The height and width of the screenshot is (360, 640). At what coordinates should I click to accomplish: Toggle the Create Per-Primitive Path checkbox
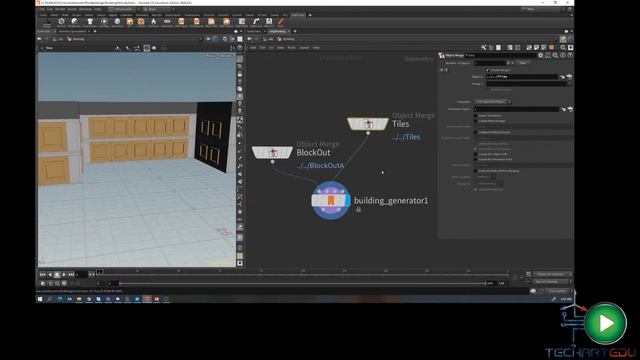coord(476,159)
